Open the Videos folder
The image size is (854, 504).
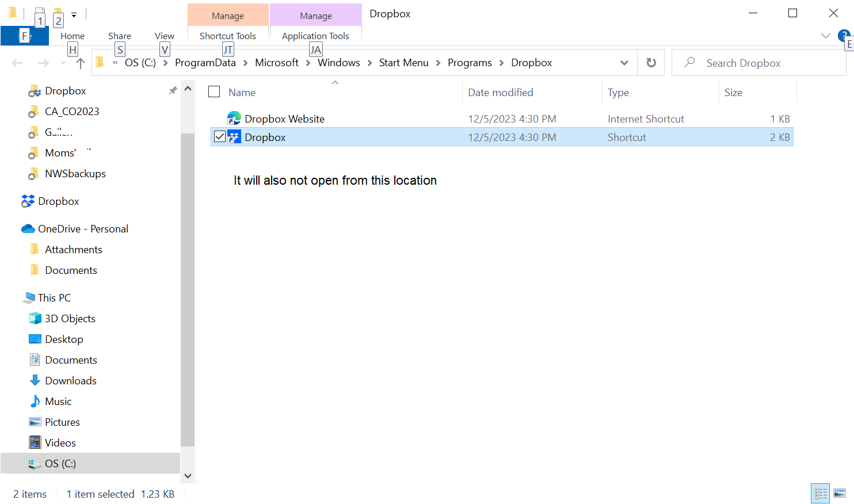pos(60,443)
